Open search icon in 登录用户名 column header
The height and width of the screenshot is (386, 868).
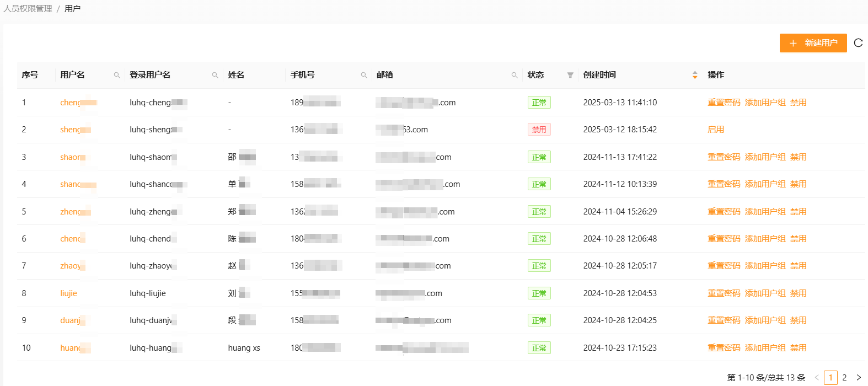tap(215, 76)
